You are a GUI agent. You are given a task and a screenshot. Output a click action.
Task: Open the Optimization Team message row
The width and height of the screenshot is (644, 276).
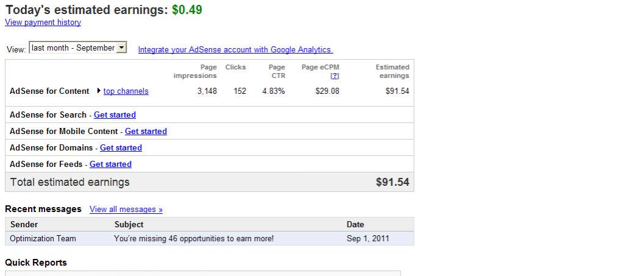43,238
